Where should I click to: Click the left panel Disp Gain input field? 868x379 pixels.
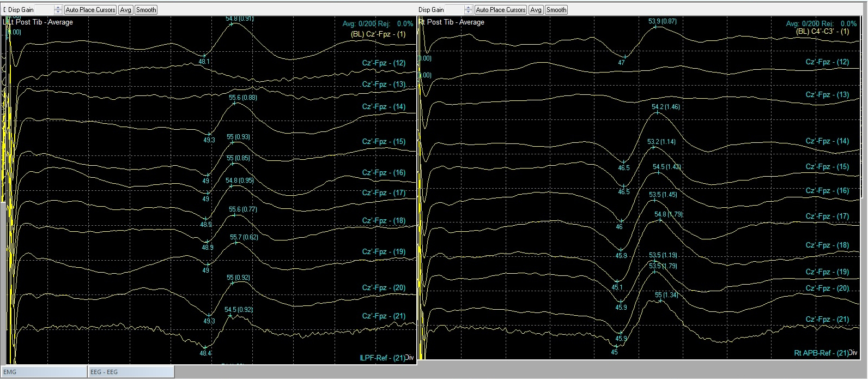[x=44, y=10]
